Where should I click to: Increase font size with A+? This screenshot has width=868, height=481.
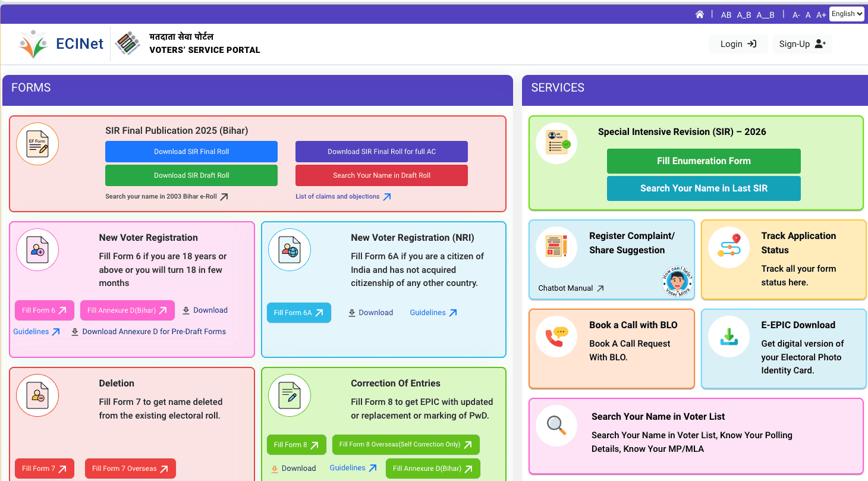[x=821, y=15]
